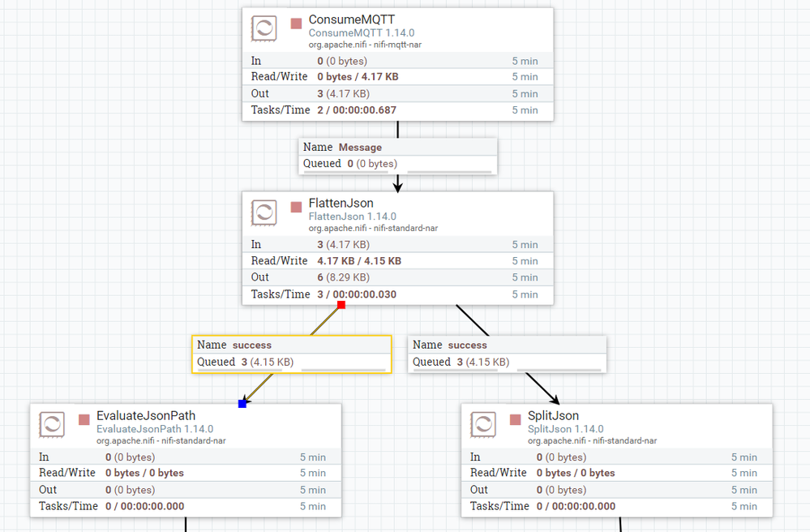The width and height of the screenshot is (810, 532).
Task: Click FlattenJson 1.14.0 version text
Action: click(x=353, y=217)
